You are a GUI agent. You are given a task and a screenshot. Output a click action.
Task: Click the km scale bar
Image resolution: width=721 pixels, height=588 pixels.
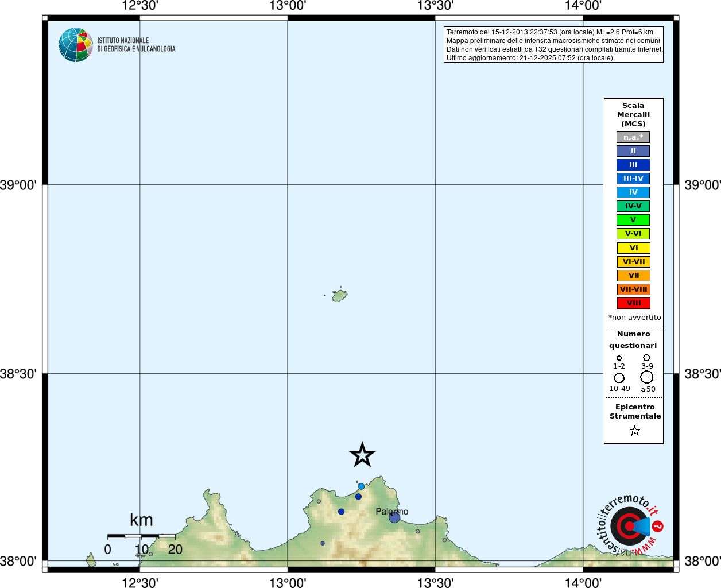(x=141, y=536)
